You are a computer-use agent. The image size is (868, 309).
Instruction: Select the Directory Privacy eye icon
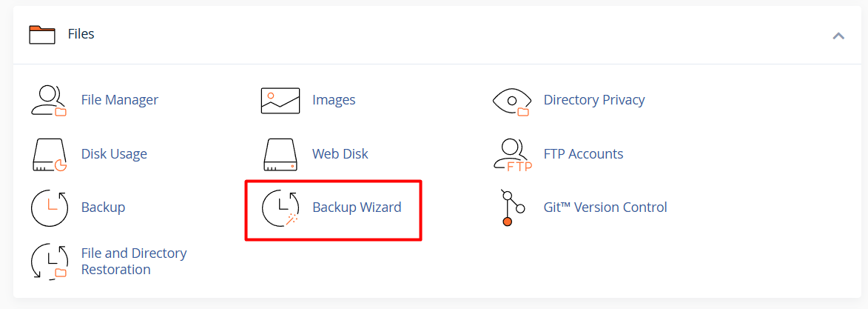pos(511,101)
